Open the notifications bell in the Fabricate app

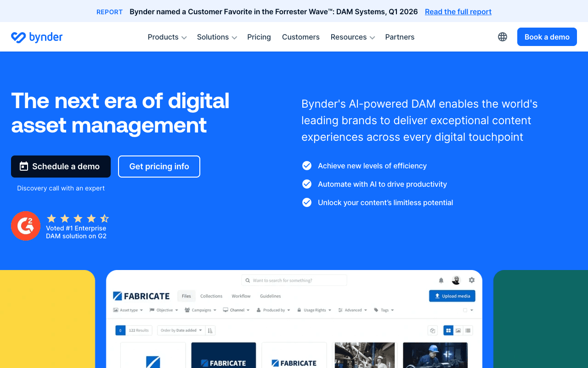click(x=441, y=280)
